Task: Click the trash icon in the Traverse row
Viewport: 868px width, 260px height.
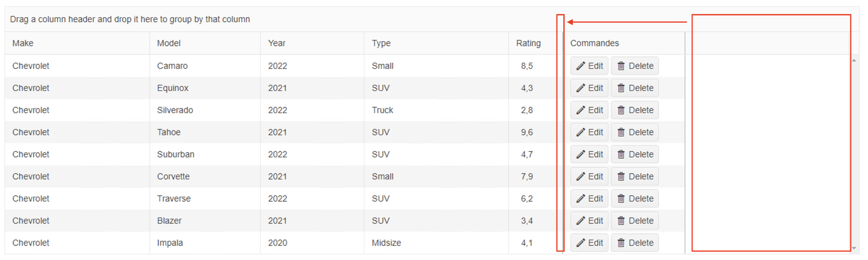Action: tap(621, 199)
